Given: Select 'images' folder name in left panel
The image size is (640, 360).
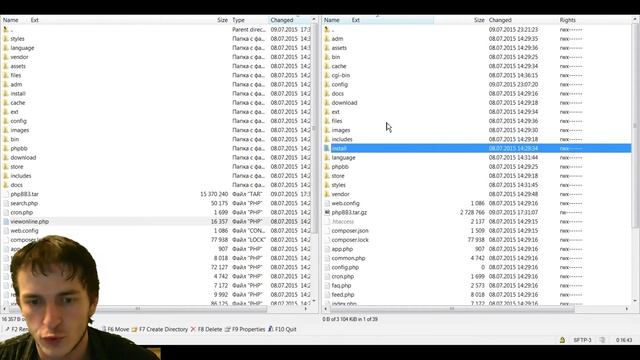Looking at the screenshot, I should (x=20, y=130).
